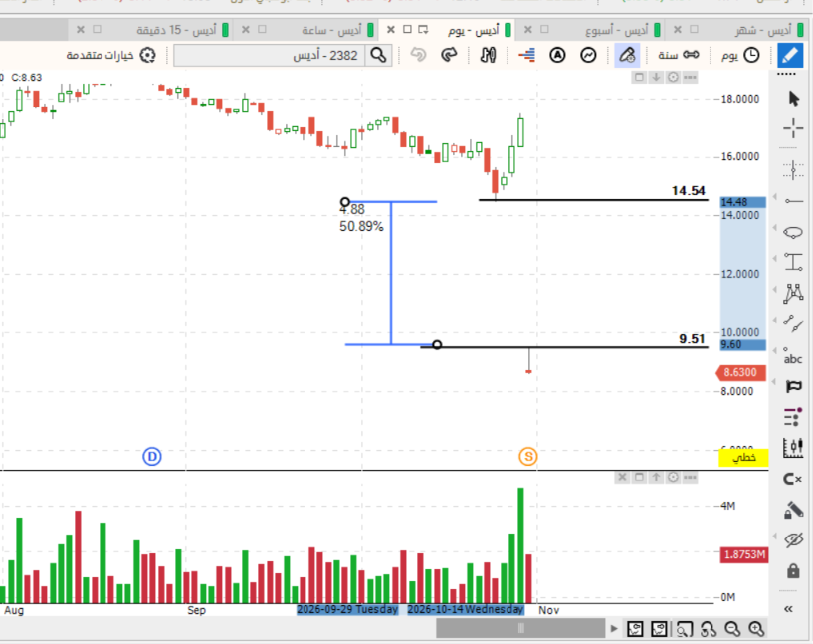813x644 pixels.
Task: Expand the ellipse tool variants arrow
Action: tap(774, 228)
